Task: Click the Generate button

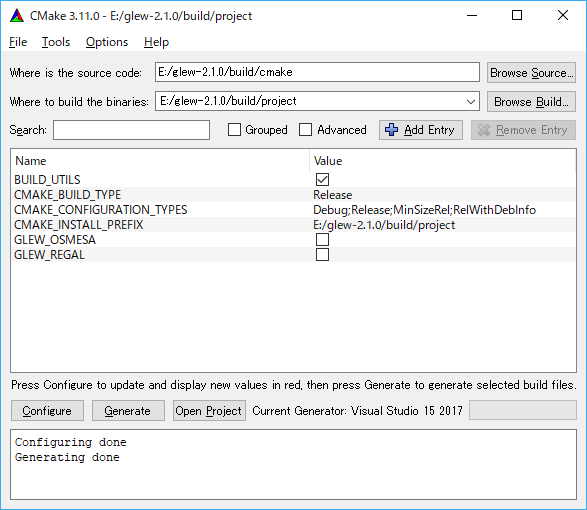Action: click(128, 411)
